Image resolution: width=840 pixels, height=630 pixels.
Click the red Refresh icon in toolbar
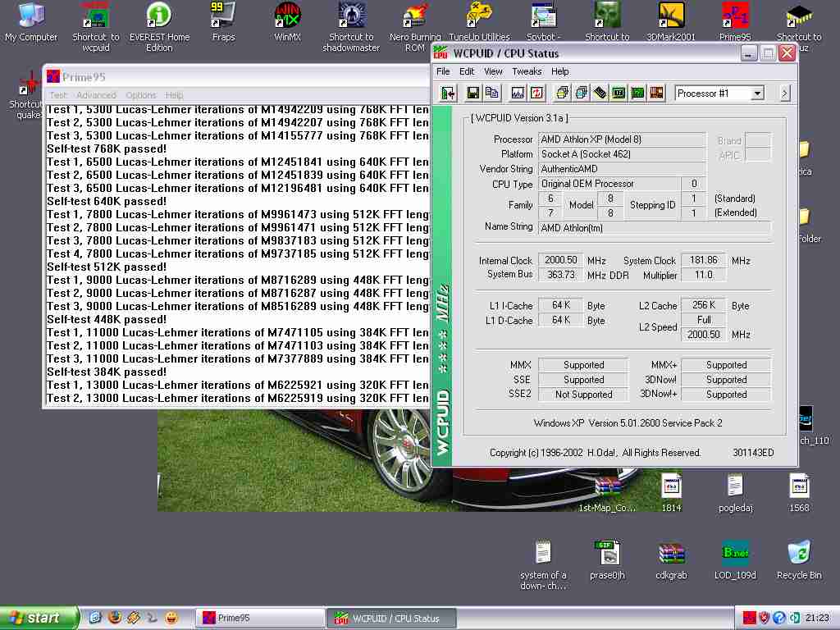coord(536,94)
